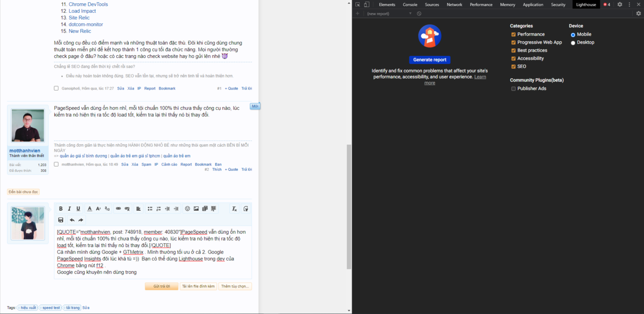Screen dimensions: 644x314
Task: Open the Network tab in DevTools
Action: coord(455,4)
